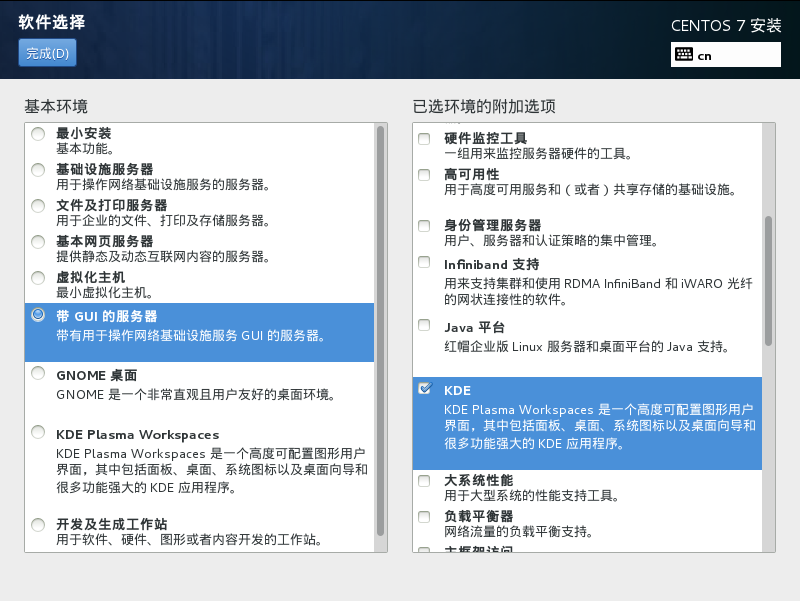Pick the 基本网页服务器 radio button
The height and width of the screenshot is (601, 800).
[38, 242]
